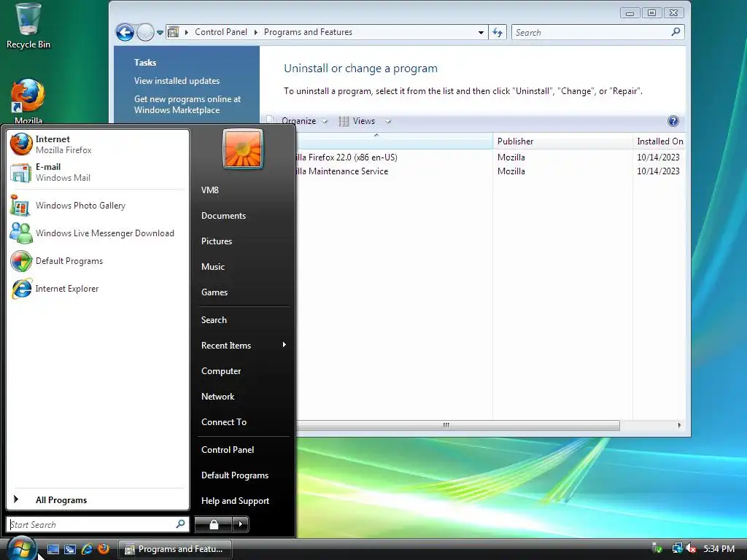
Task: Click the Windows Start orb
Action: (x=21, y=548)
